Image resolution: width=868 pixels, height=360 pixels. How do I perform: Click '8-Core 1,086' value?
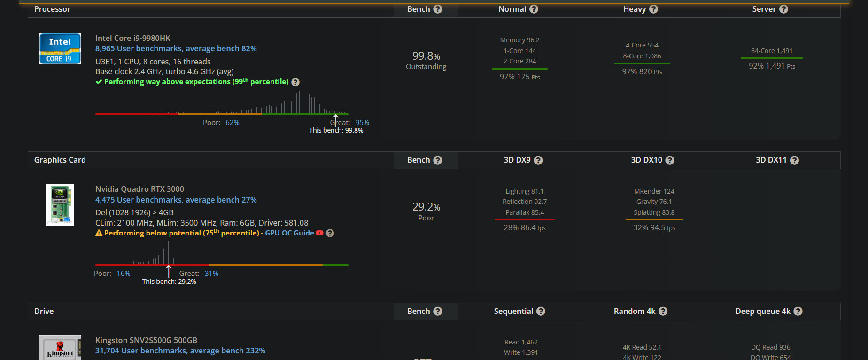642,56
